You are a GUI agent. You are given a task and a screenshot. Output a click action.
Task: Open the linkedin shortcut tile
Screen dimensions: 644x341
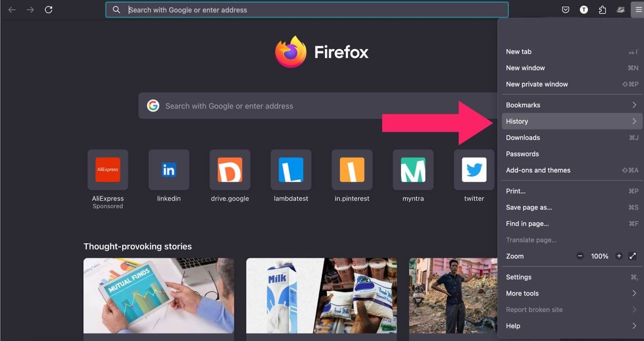pos(169,169)
